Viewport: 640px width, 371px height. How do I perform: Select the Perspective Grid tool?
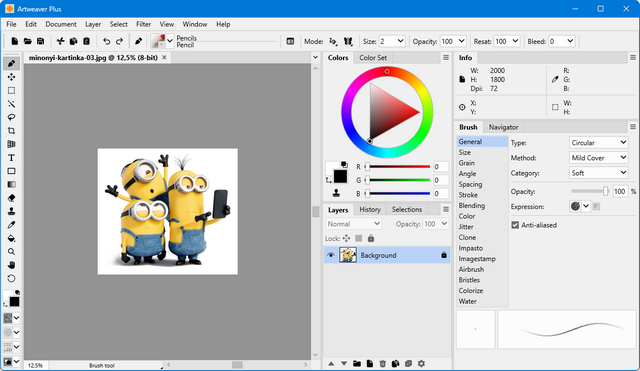11,144
